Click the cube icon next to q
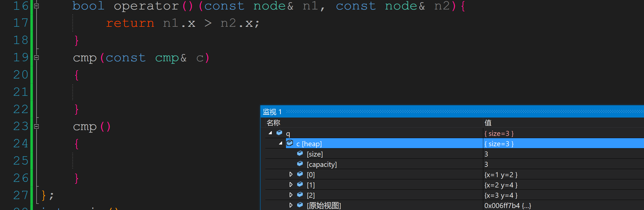This screenshot has width=644, height=210. (x=279, y=133)
